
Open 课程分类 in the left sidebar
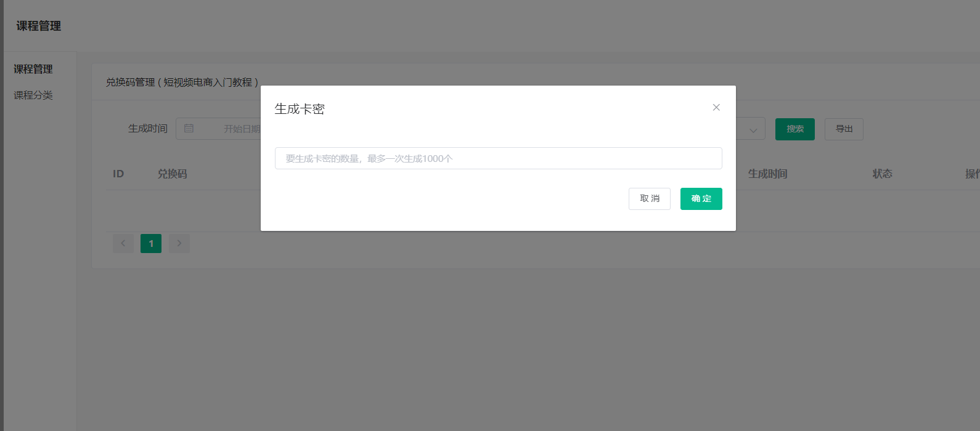[33, 95]
